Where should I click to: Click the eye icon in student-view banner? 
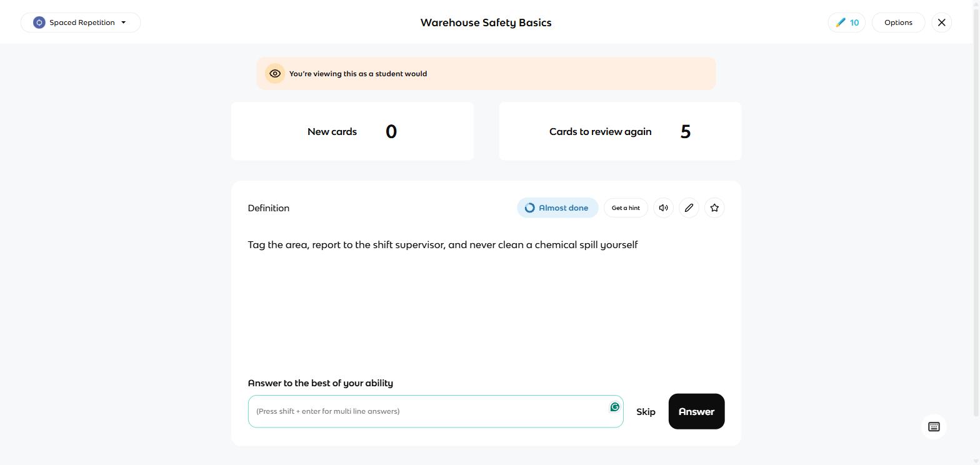coord(275,74)
